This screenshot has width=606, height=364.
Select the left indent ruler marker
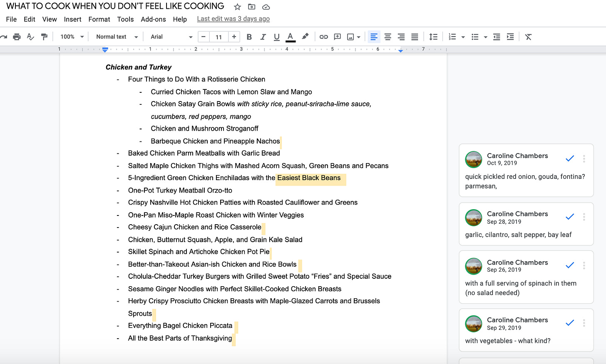105,50
